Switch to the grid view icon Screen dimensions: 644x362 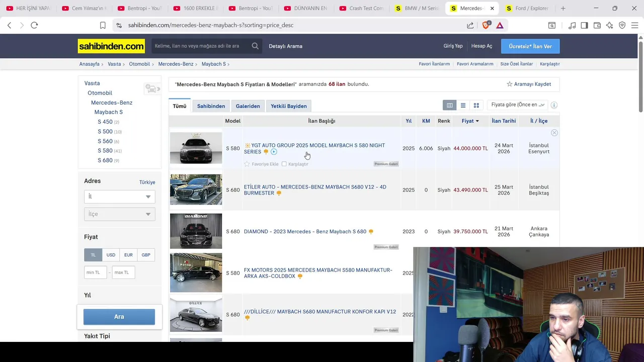pyautogui.click(x=476, y=105)
